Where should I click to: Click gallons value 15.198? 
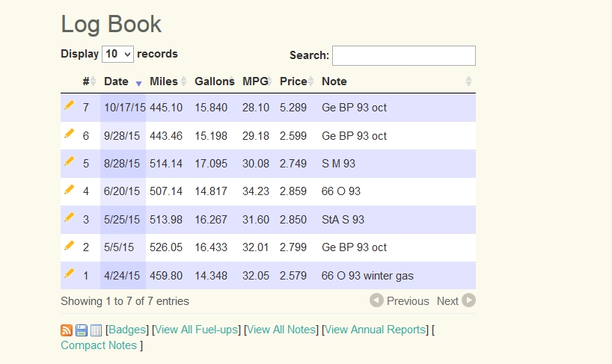(211, 136)
